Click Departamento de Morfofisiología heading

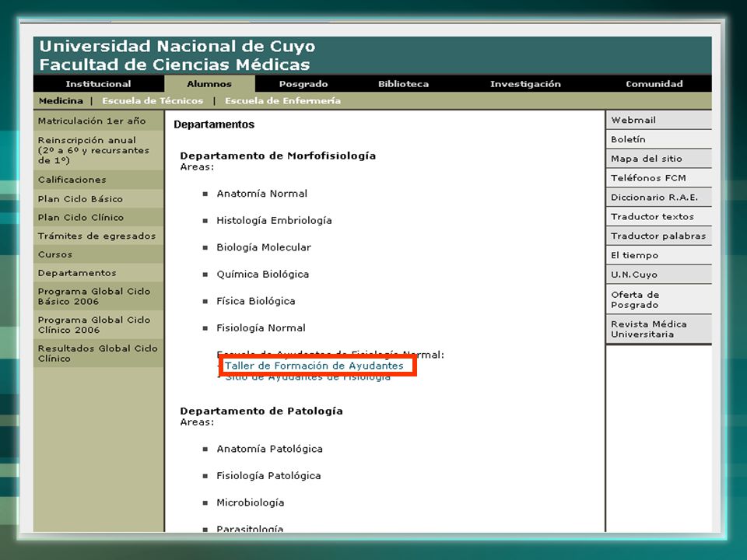[278, 156]
